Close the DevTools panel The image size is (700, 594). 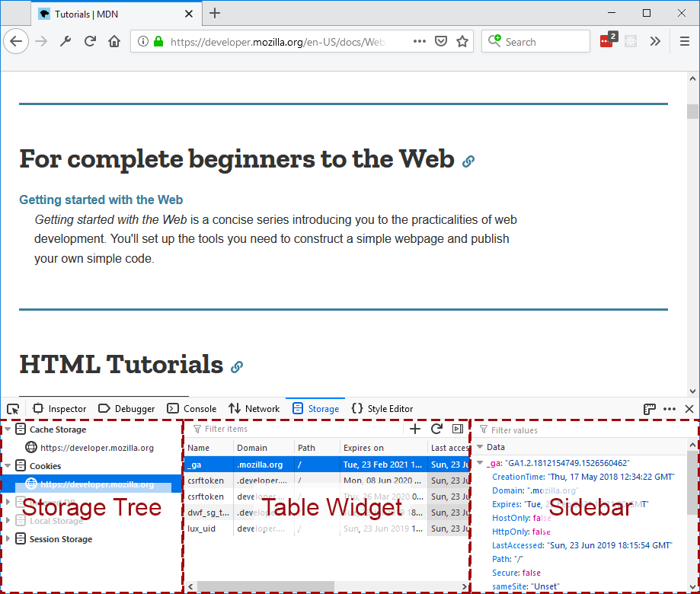(689, 409)
